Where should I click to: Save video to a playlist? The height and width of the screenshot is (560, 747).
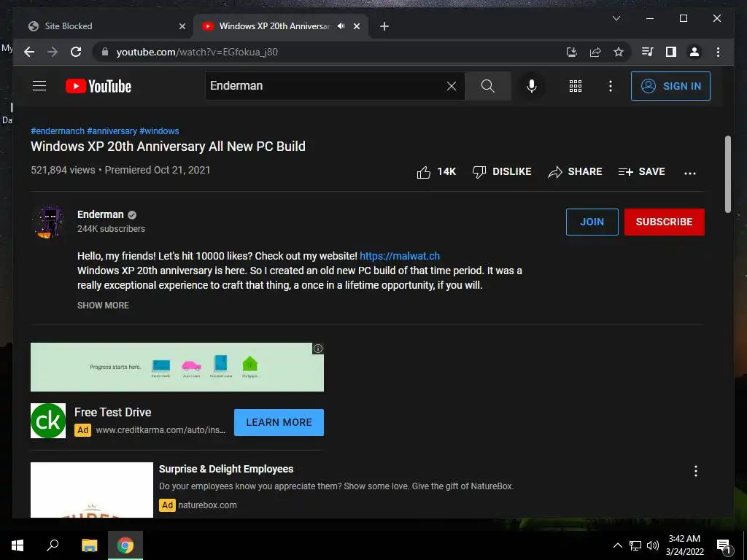tap(641, 172)
